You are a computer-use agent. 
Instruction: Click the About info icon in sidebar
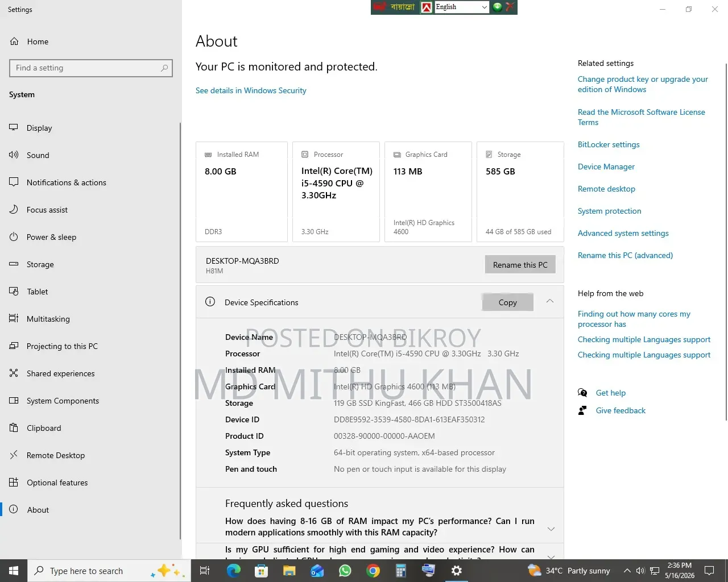(x=14, y=509)
